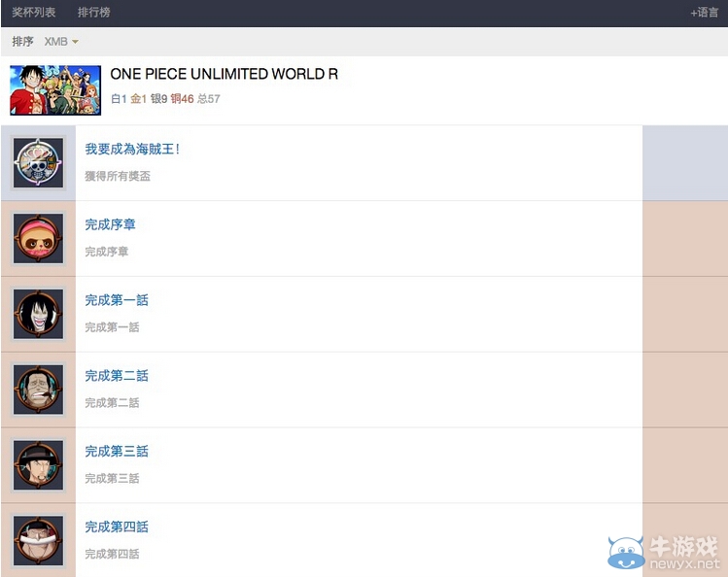The width and height of the screenshot is (728, 577).
Task: Open the 完成第三話 trophy link
Action: tap(117, 452)
